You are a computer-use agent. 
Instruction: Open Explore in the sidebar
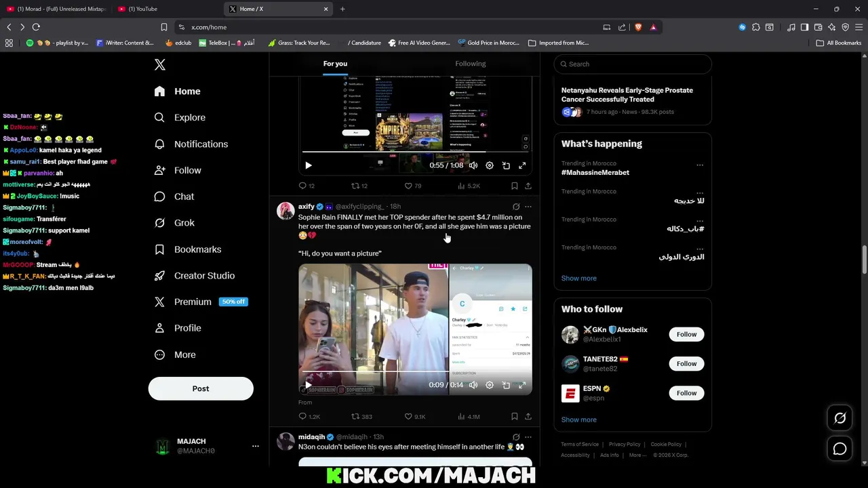(180, 117)
